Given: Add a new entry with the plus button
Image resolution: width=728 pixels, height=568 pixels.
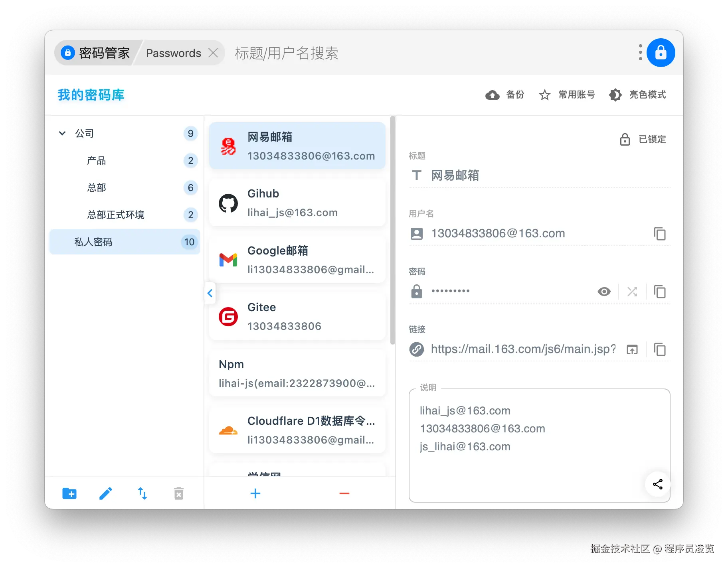Looking at the screenshot, I should [255, 493].
